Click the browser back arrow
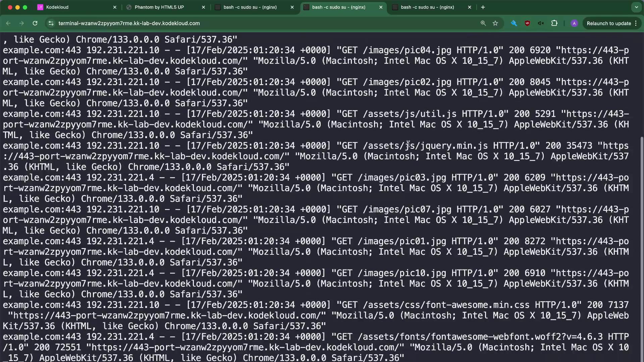The width and height of the screenshot is (644, 362). pos(8,23)
